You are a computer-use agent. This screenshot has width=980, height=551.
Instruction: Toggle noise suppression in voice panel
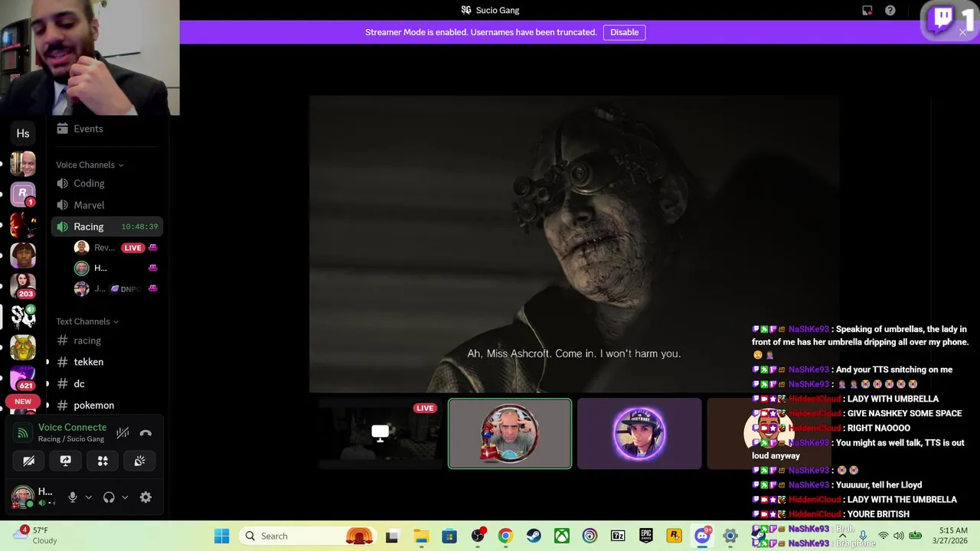122,433
